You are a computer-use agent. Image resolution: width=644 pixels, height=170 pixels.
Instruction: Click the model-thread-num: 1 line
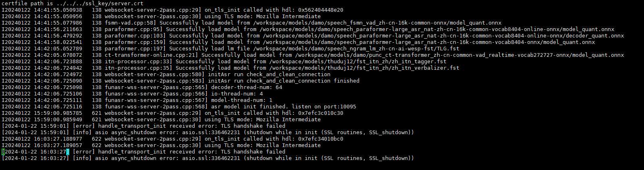pos(137,100)
